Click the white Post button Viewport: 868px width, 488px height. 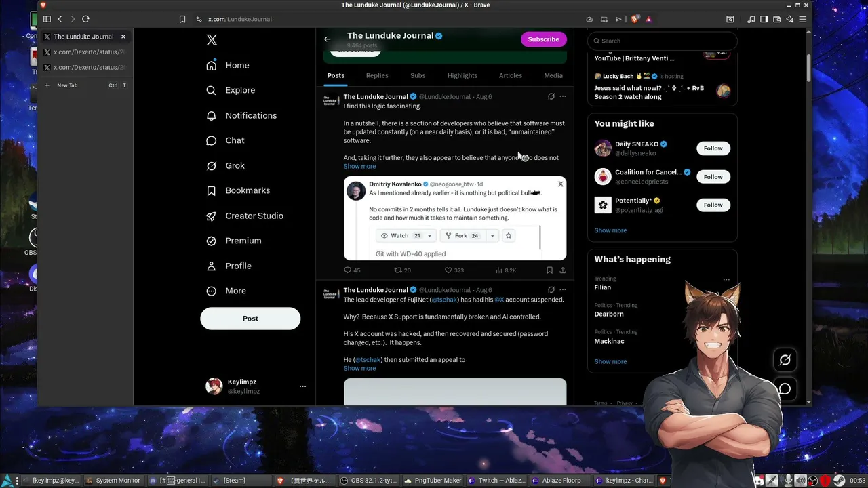point(250,319)
